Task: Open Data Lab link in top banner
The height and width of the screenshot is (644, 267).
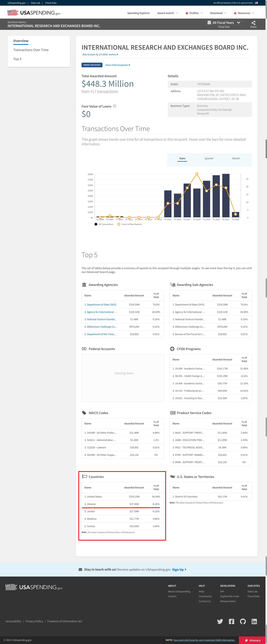Action: click(x=35, y=3)
